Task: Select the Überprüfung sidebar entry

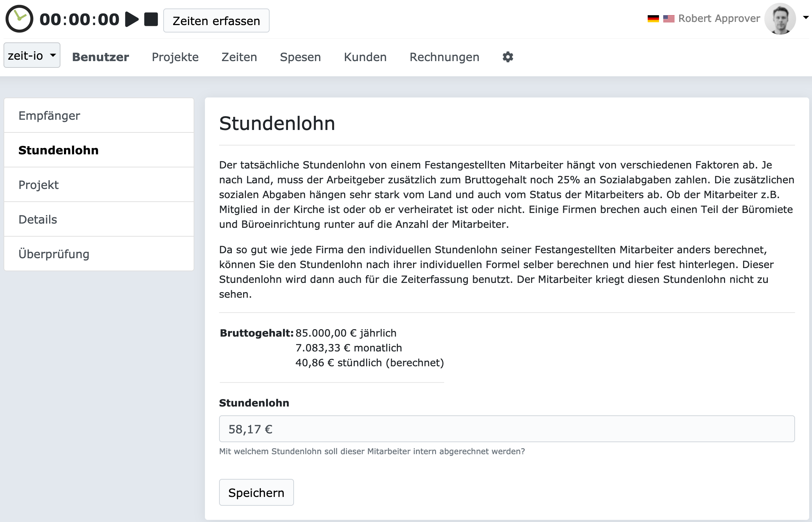Action: click(54, 254)
